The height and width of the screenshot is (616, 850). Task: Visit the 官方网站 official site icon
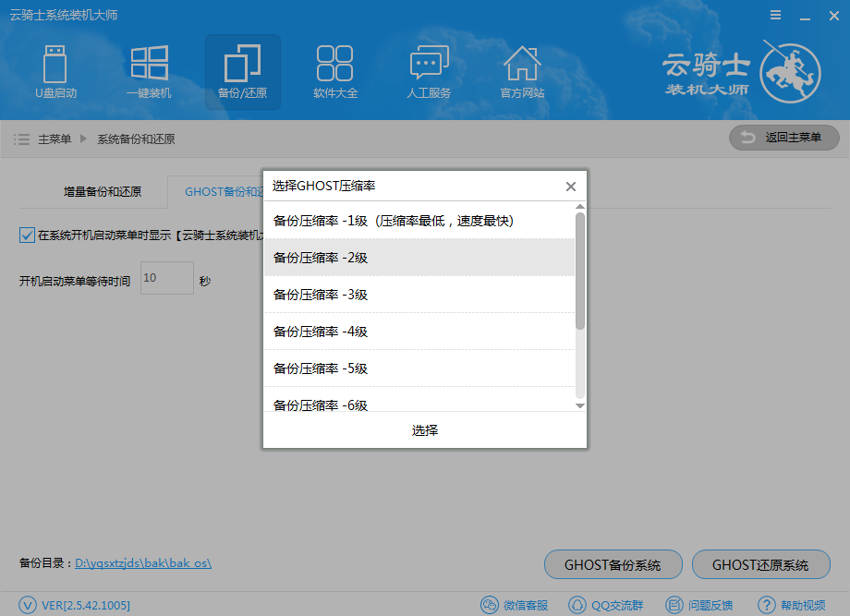[522, 72]
